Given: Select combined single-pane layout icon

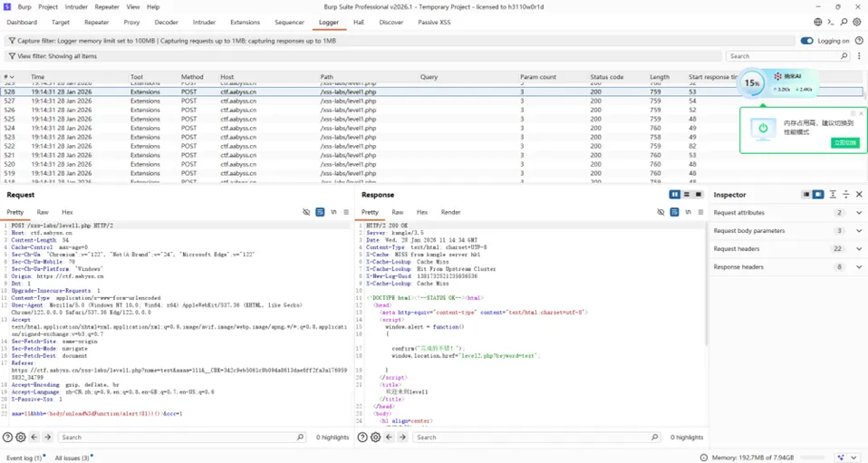Looking at the screenshot, I should 699,195.
